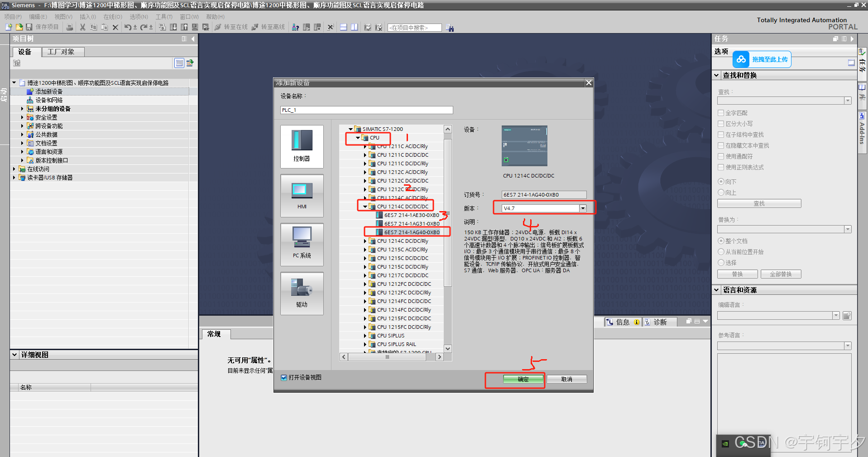Click the 查找 button in tasks panel
The width and height of the screenshot is (868, 457).
759,203
